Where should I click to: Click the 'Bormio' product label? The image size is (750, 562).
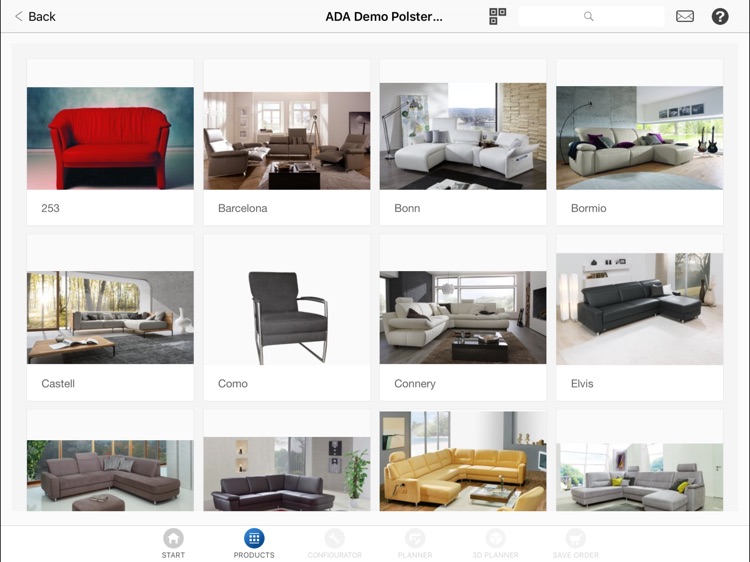pos(588,208)
